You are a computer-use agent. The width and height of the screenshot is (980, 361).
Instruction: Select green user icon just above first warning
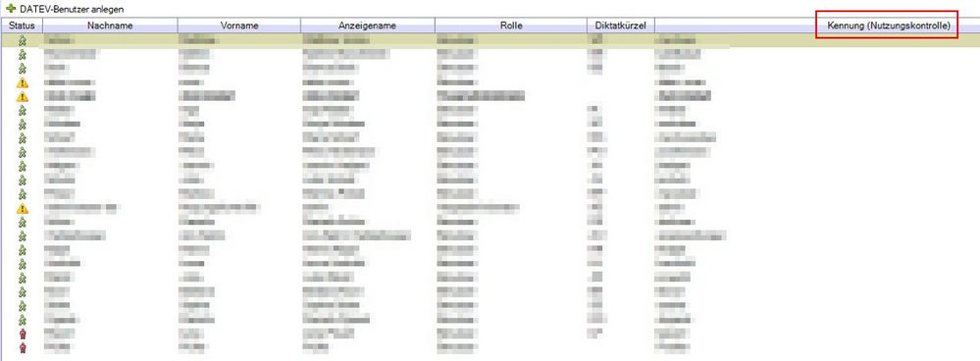pyautogui.click(x=23, y=69)
